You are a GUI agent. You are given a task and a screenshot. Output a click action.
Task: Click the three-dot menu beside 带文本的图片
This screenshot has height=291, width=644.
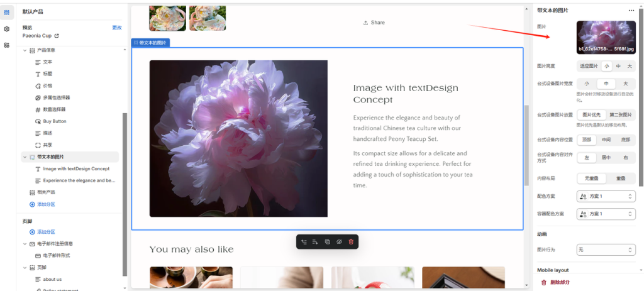(631, 11)
